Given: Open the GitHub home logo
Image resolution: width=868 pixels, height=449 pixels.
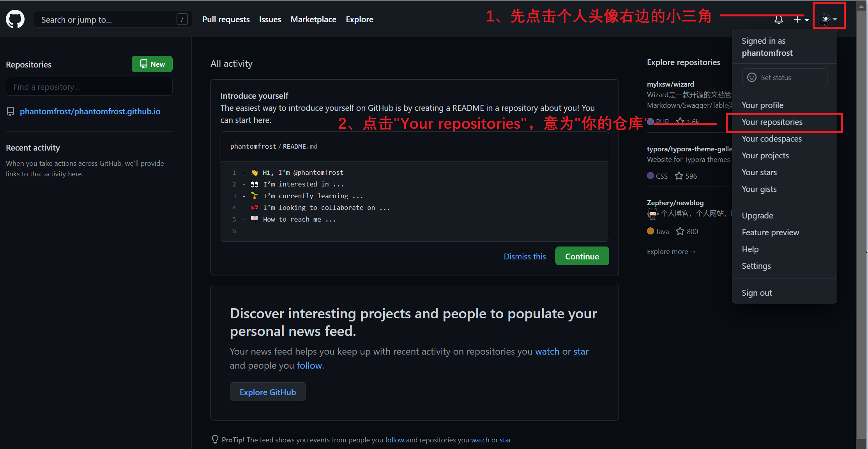Looking at the screenshot, I should pos(15,19).
